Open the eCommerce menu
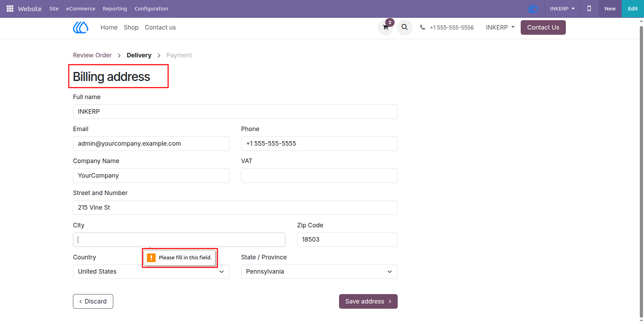The width and height of the screenshot is (644, 324). [x=81, y=9]
